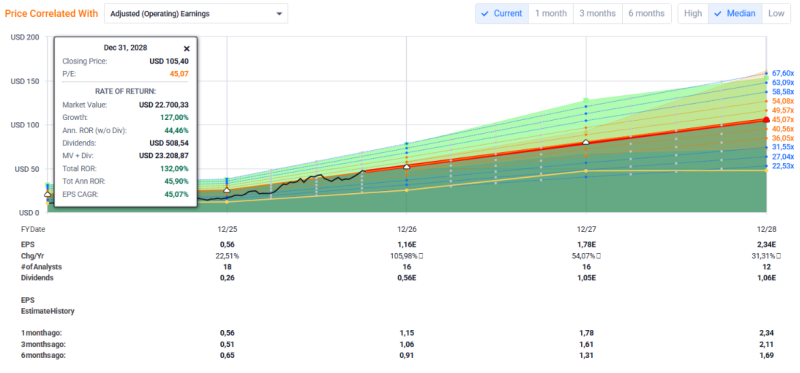Click the 58,58x multiple label
This screenshot has height=373, width=800.
click(783, 92)
